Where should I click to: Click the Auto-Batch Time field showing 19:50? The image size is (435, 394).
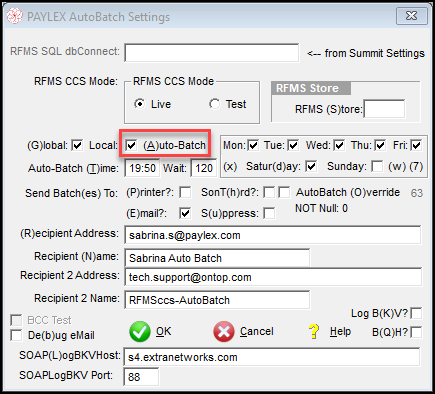tap(142, 168)
